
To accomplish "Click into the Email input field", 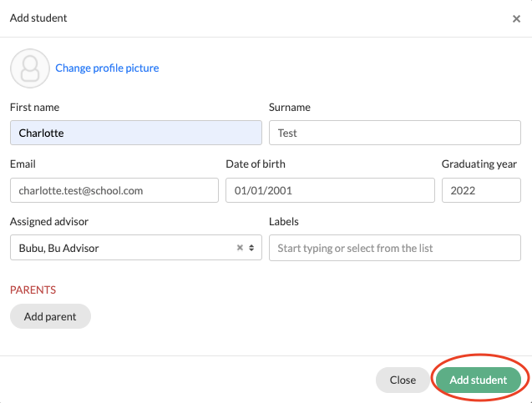I will [x=114, y=190].
